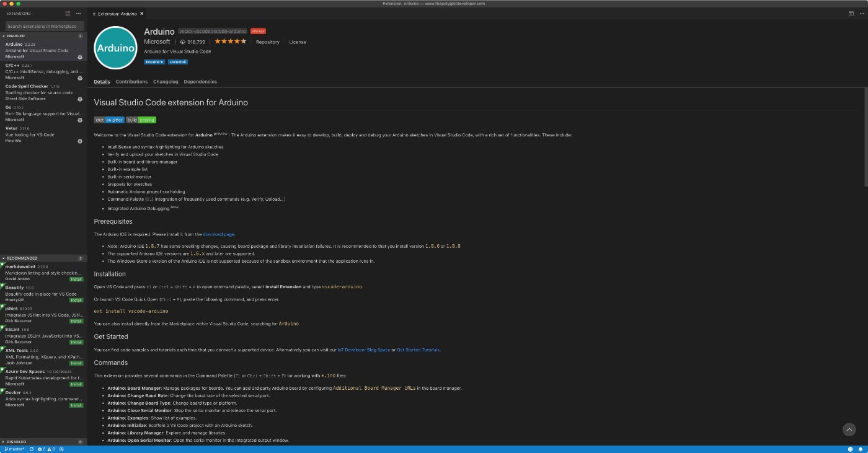Switch to the Details tab

click(x=102, y=82)
